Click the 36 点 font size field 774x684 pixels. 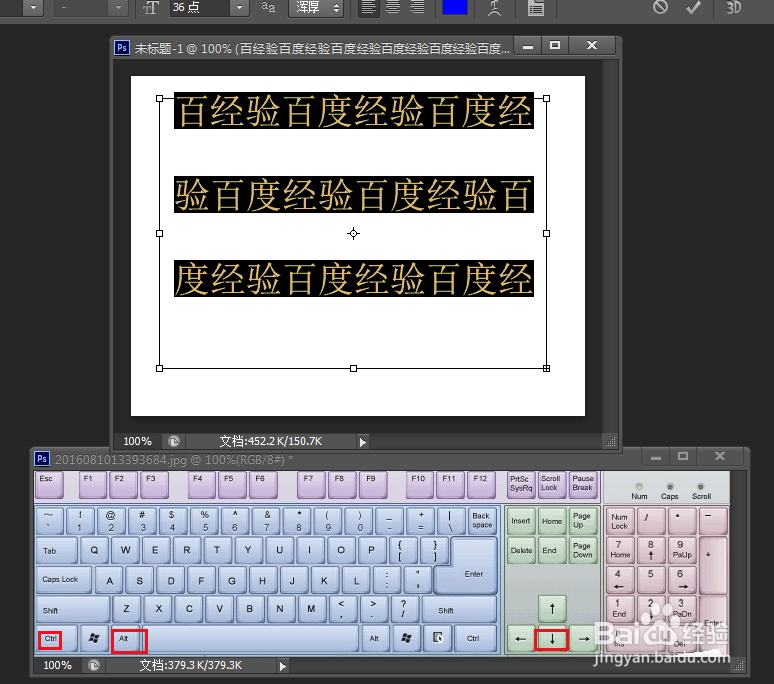click(199, 8)
